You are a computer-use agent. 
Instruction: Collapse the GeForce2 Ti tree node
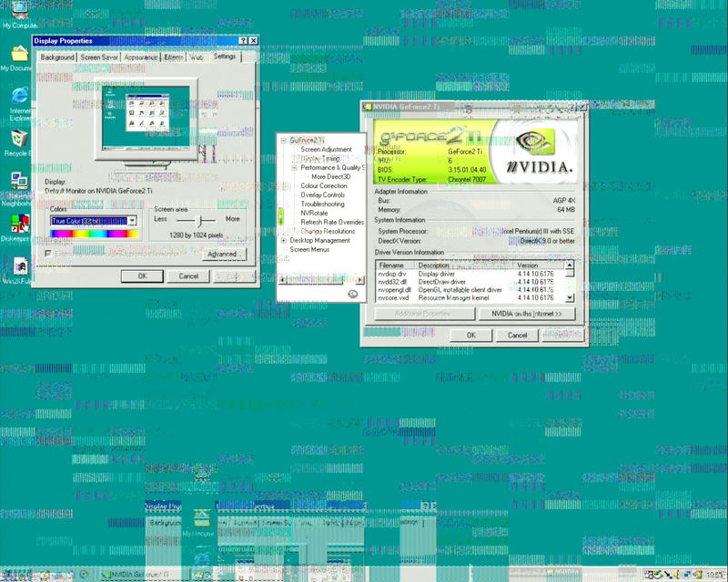(x=284, y=140)
